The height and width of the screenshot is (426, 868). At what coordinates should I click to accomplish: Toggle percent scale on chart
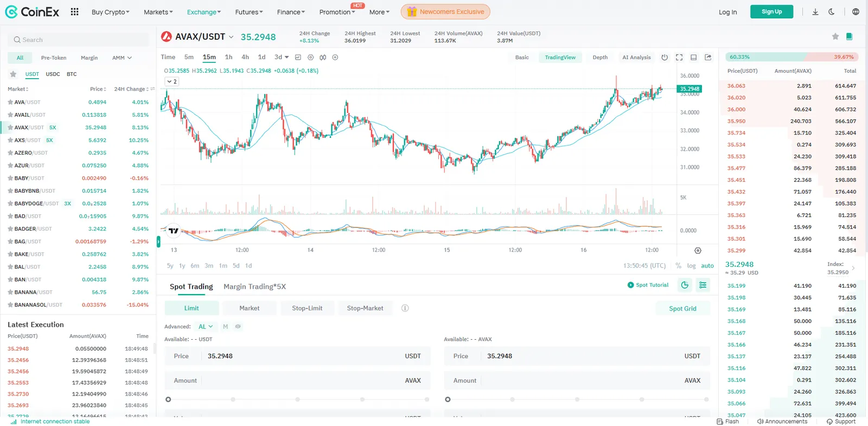678,266
